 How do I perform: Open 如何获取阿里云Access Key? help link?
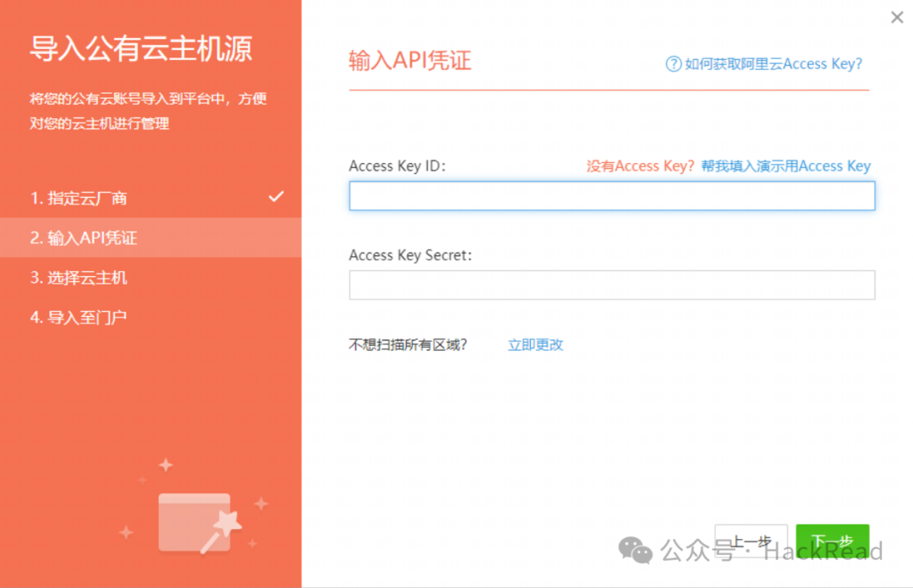point(773,64)
